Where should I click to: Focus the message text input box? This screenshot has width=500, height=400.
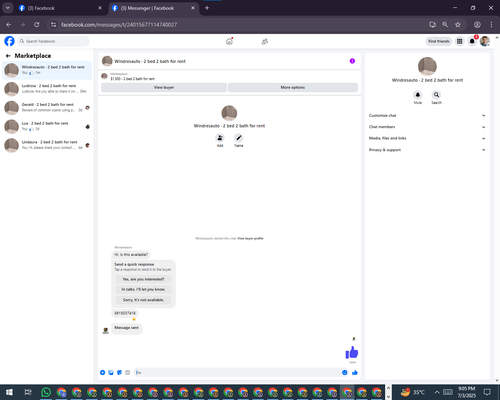pos(237,372)
